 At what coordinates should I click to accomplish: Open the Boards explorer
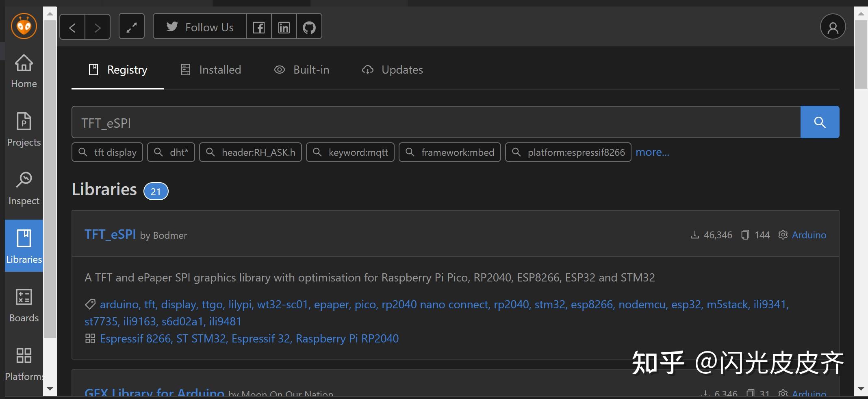coord(24,305)
